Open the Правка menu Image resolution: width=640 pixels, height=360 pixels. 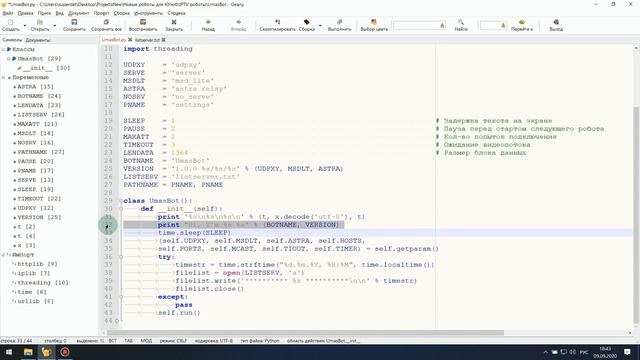25,13
